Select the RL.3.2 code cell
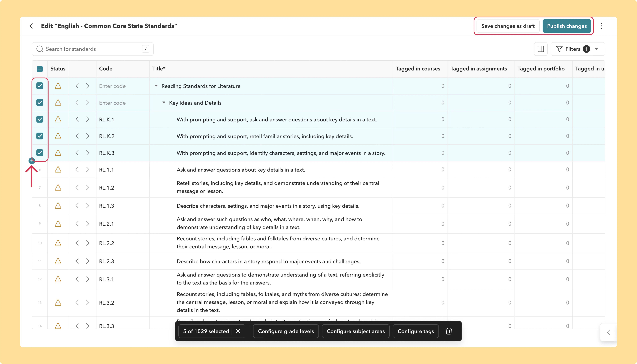The image size is (637, 364). 123,303
